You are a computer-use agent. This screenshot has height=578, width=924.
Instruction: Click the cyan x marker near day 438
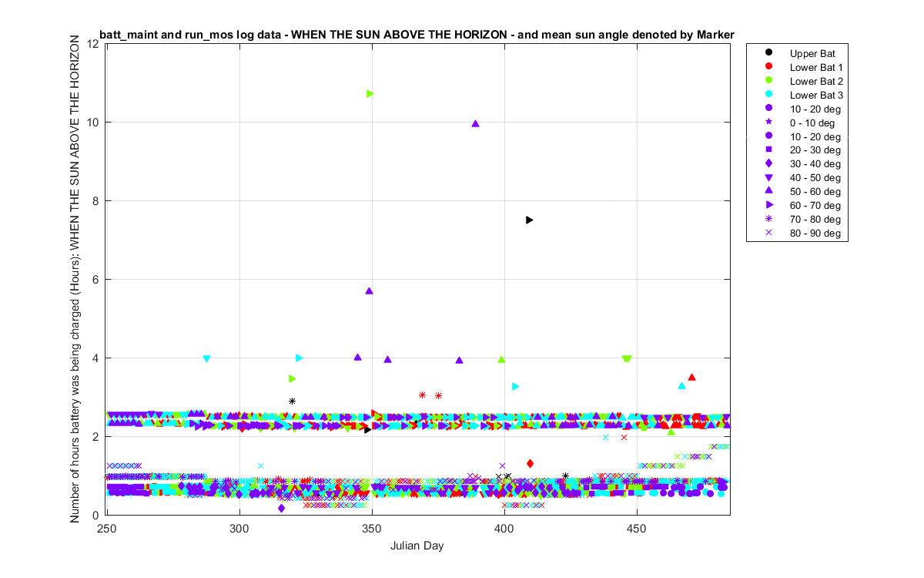point(605,437)
